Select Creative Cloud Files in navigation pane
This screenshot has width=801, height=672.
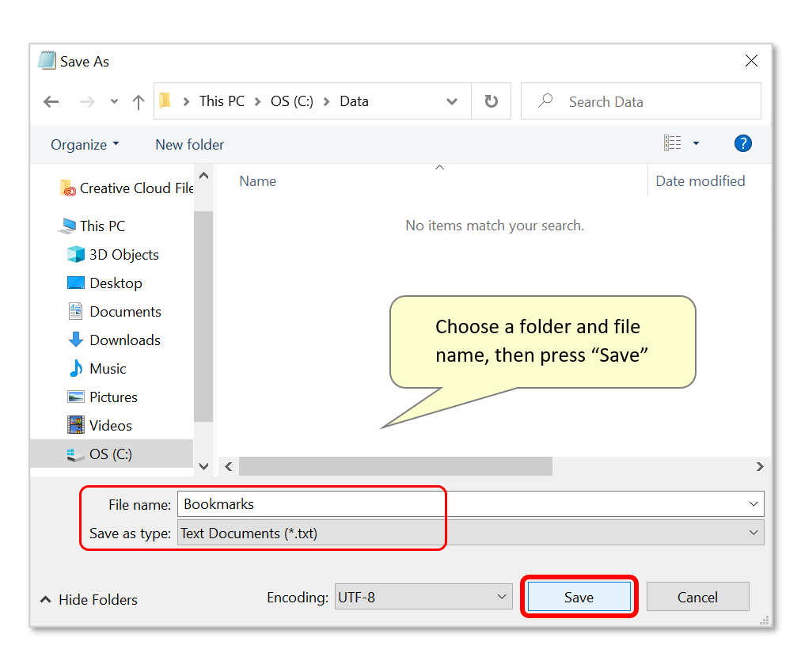point(127,188)
